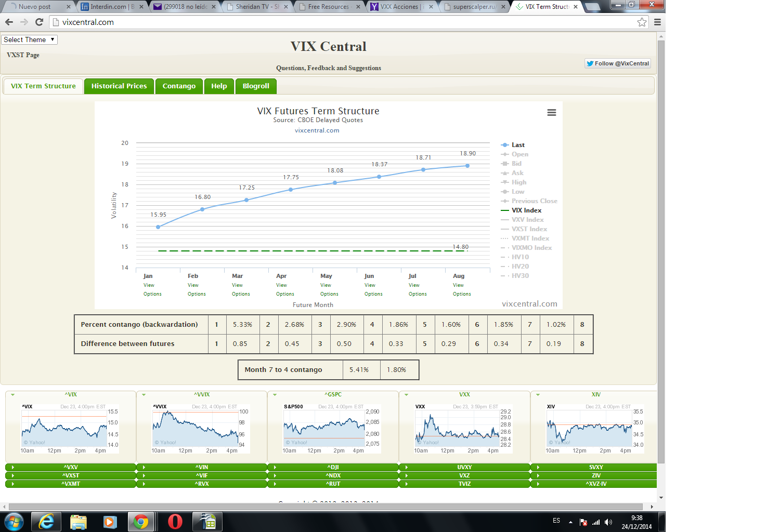Expand the UVXY quote row
The image size is (780, 532).
tap(464, 467)
